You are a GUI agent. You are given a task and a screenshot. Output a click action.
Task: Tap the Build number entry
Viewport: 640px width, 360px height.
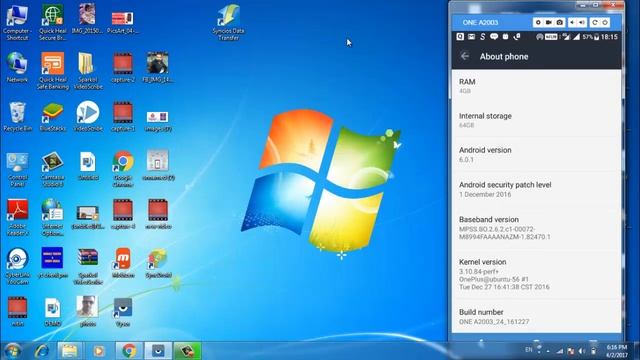[x=536, y=316]
